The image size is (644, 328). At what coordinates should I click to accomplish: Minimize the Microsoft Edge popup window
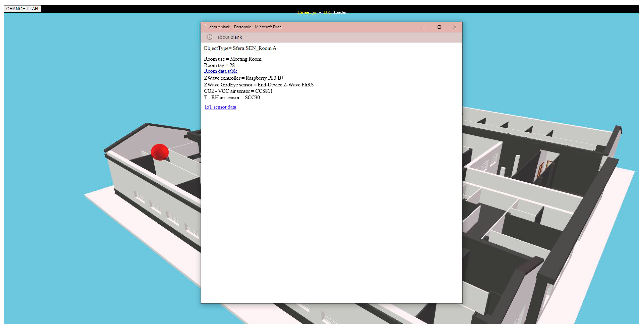pyautogui.click(x=423, y=27)
